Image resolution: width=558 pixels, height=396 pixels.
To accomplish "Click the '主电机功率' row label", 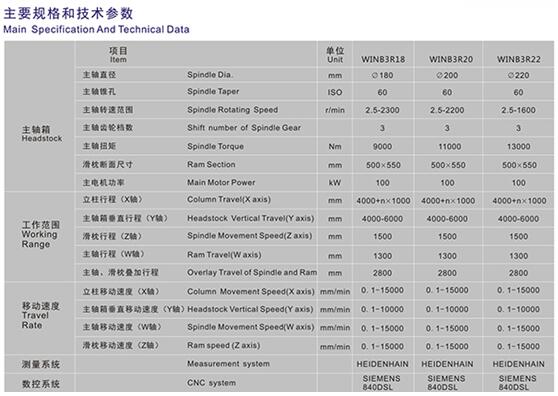I will pos(104,183).
